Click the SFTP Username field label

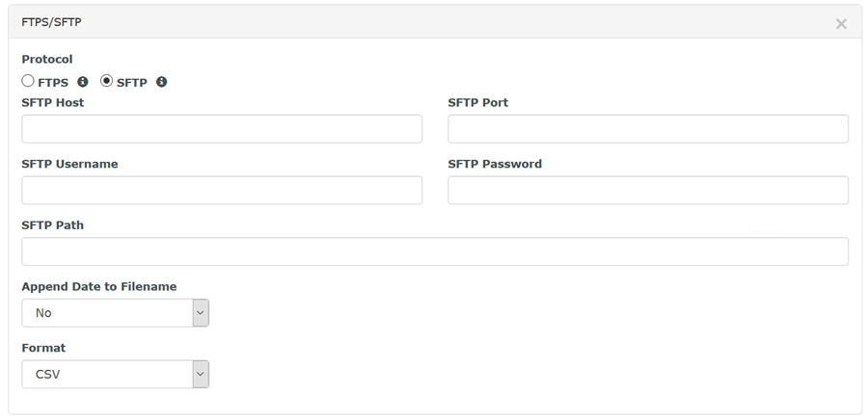click(69, 164)
